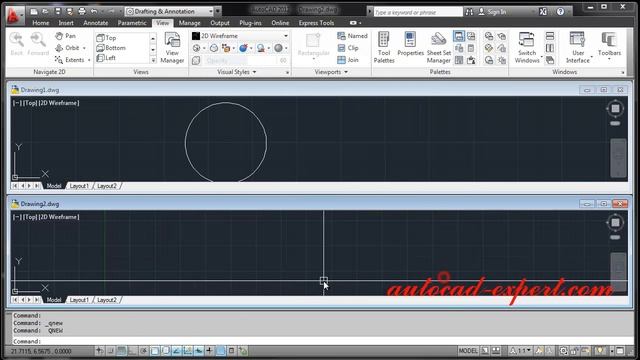Expand the Viewports panel

point(331,72)
